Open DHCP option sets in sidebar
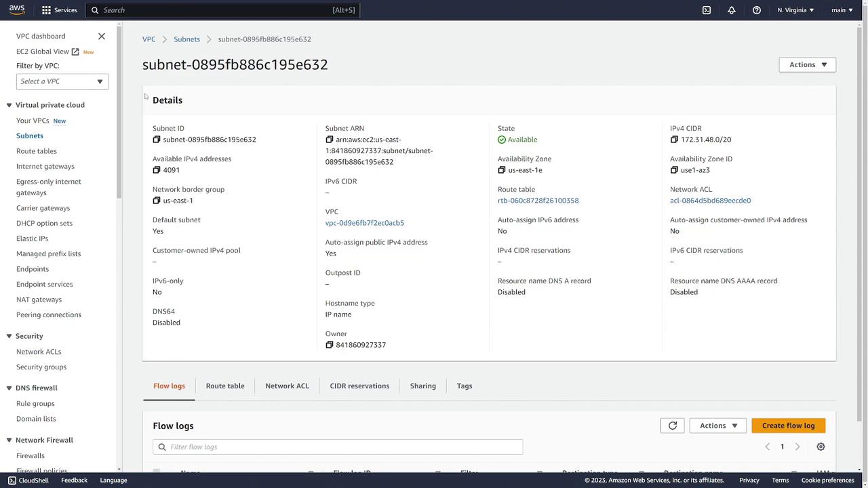This screenshot has width=868, height=488. click(44, 223)
